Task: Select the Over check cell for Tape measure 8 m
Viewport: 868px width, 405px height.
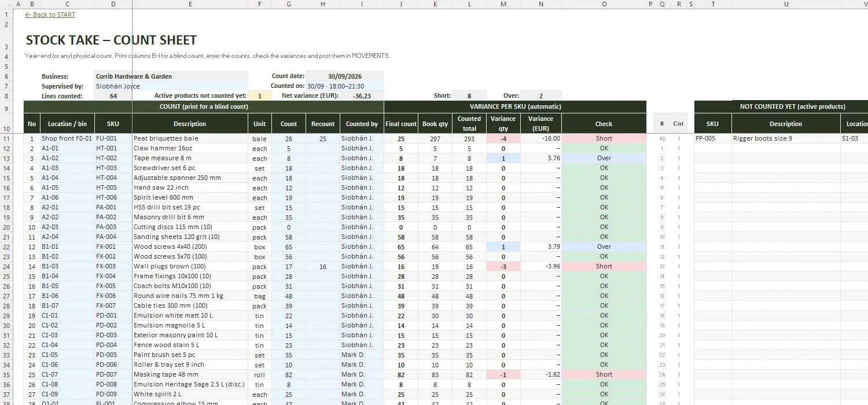Action: click(x=604, y=159)
